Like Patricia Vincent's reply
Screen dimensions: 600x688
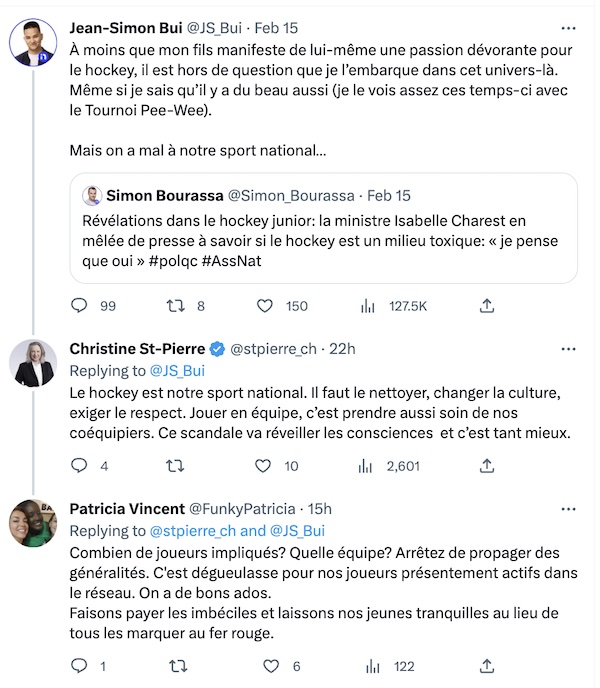click(x=271, y=666)
